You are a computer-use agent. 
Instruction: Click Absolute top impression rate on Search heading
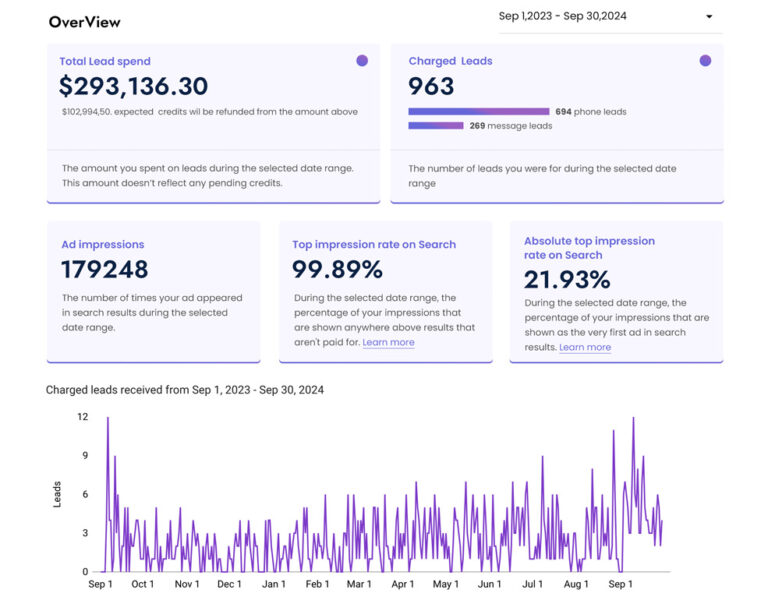click(x=589, y=248)
